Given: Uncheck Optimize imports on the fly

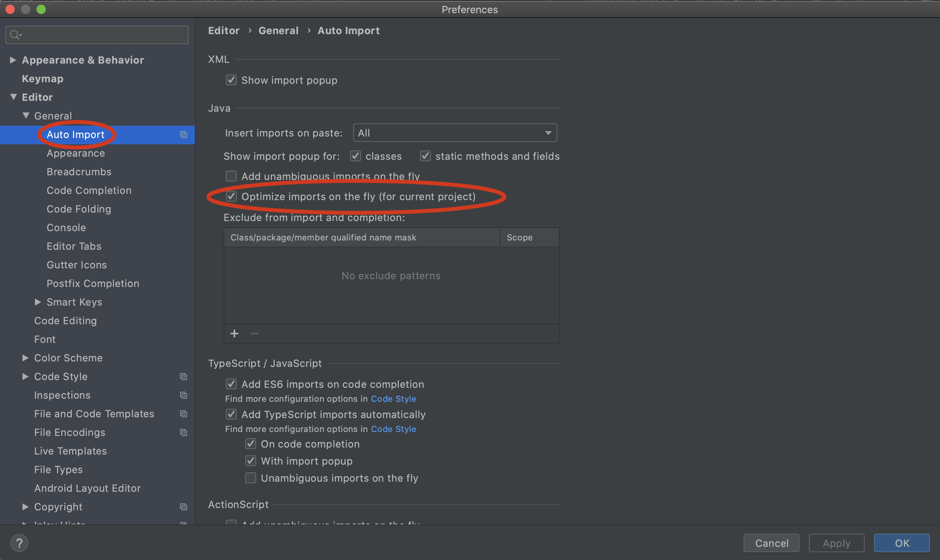Looking at the screenshot, I should tap(231, 197).
